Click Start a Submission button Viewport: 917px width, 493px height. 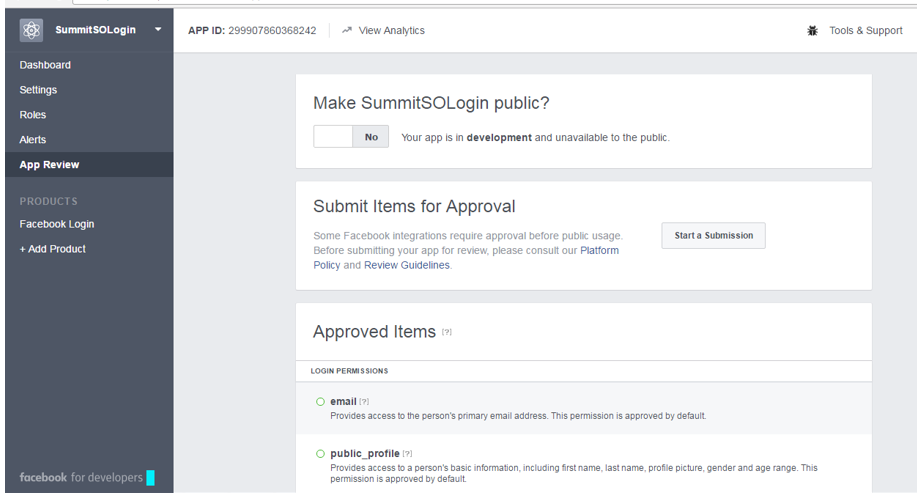click(713, 236)
